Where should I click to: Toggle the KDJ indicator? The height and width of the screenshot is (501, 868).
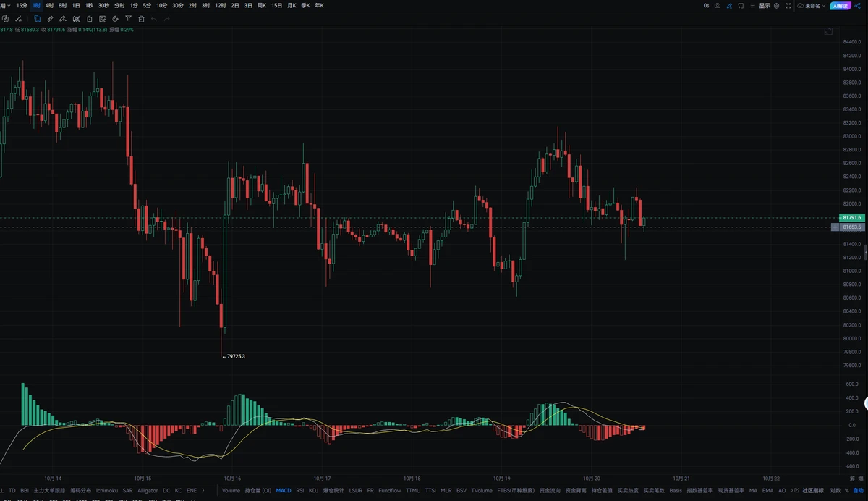click(x=313, y=490)
